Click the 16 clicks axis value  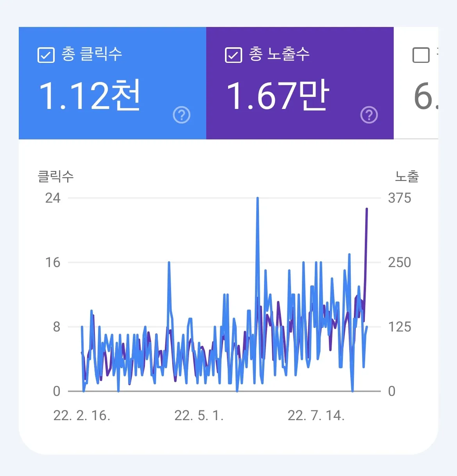click(53, 262)
